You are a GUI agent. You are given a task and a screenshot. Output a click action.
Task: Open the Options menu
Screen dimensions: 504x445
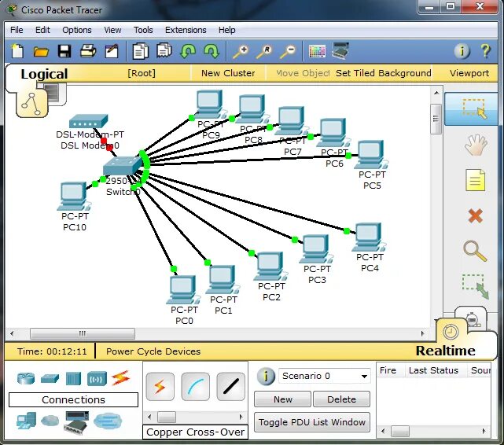[x=77, y=30]
